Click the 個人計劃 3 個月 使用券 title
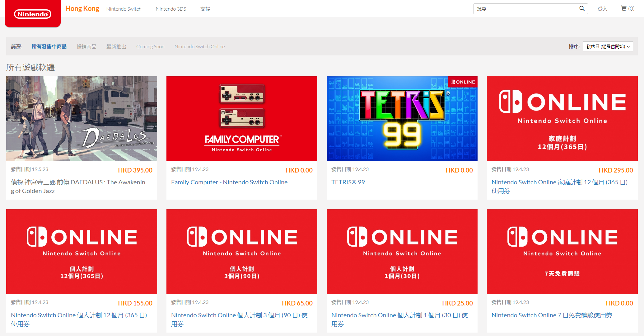 pos(239,319)
